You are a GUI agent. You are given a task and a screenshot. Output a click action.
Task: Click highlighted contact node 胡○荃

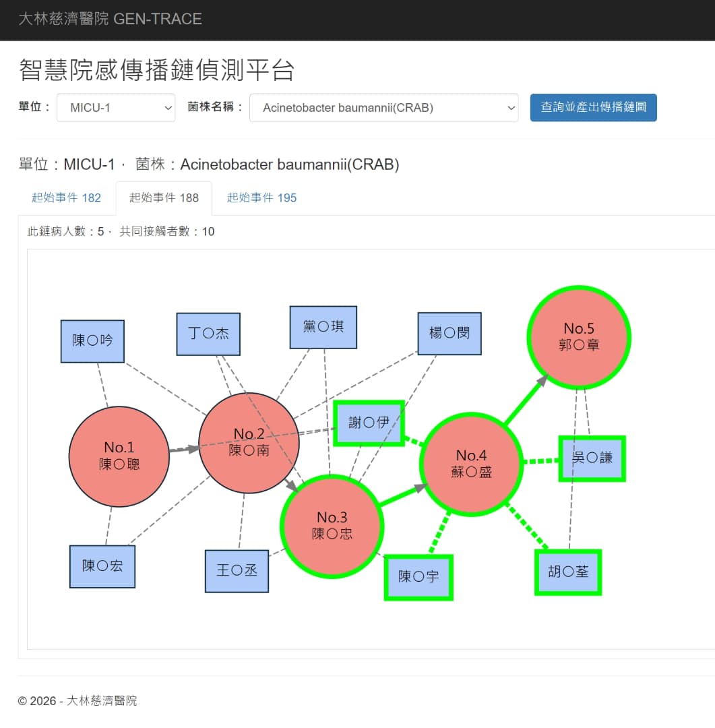point(568,572)
